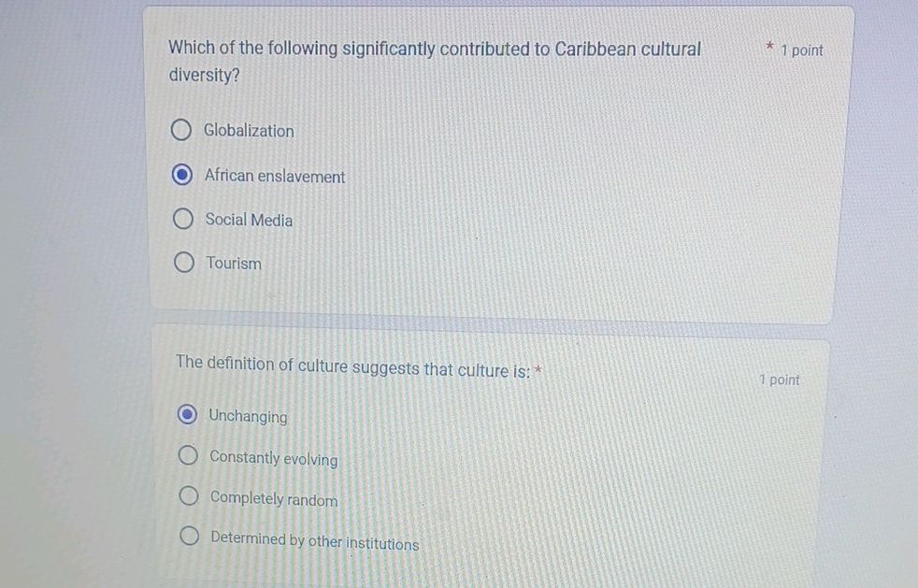This screenshot has height=588, width=918.
Task: Select the Unchanging option
Action: [189, 414]
